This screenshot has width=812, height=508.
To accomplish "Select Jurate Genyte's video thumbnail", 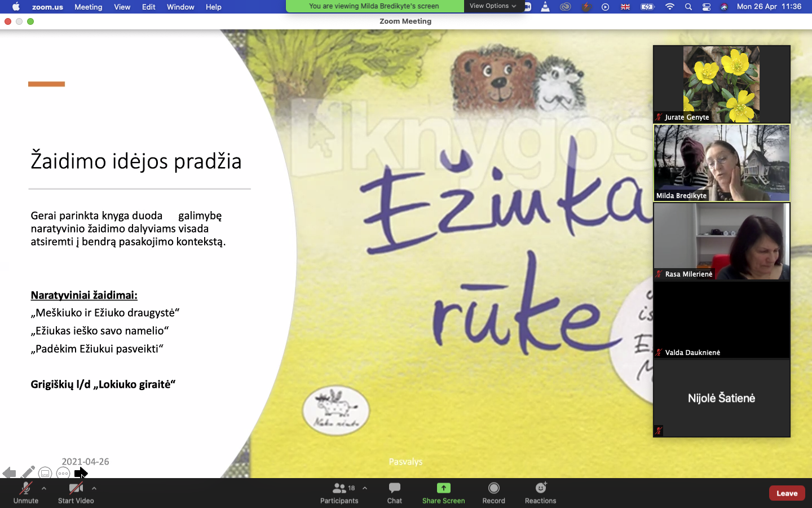I will (722, 84).
